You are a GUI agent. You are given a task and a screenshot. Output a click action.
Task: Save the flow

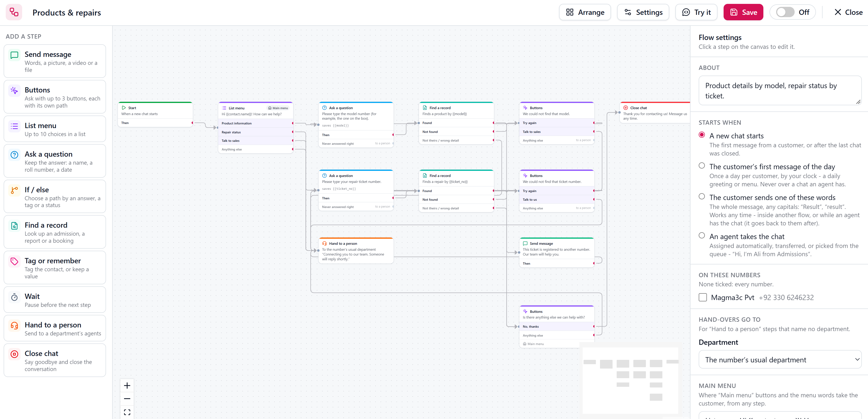(x=743, y=12)
